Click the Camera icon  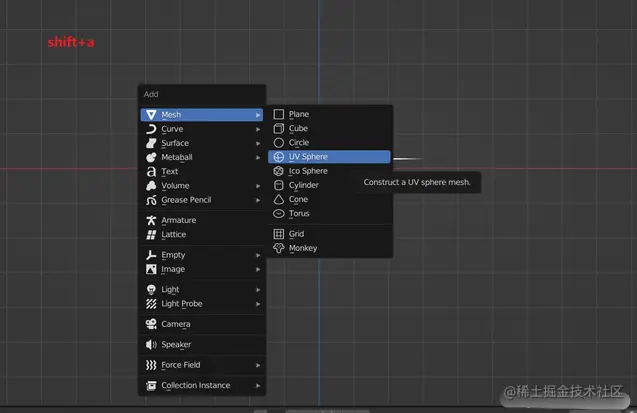click(x=151, y=324)
